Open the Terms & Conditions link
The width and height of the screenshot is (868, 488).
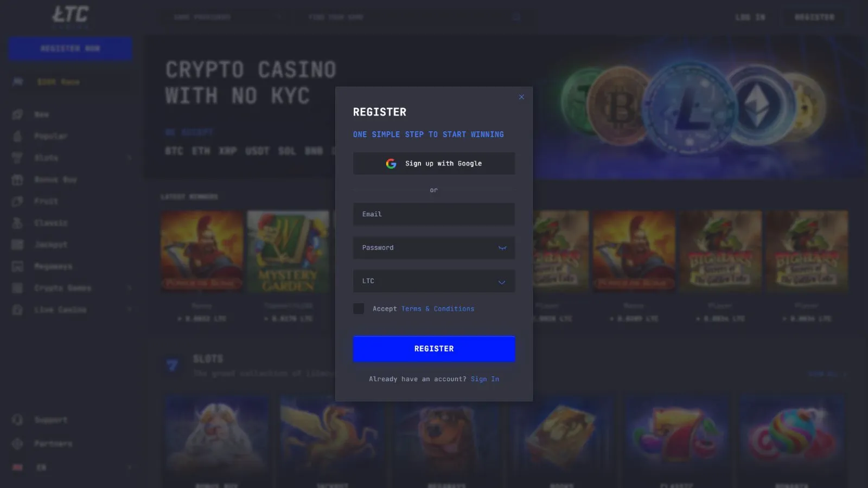pos(438,309)
